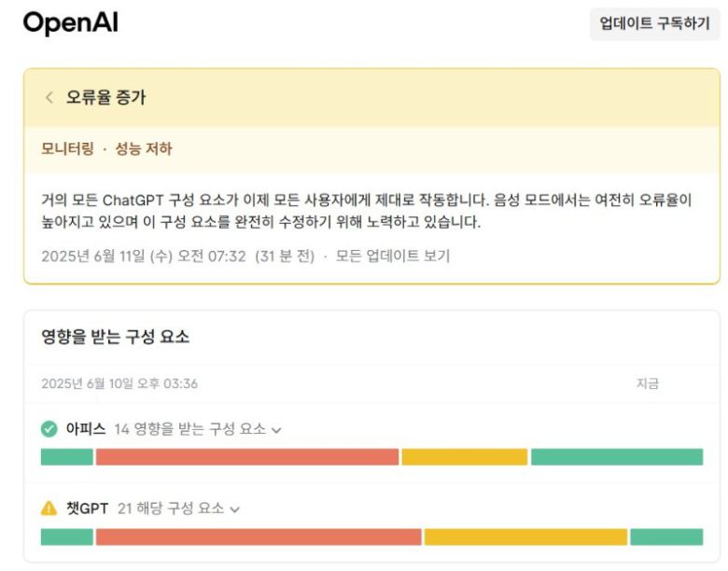Click the first green segment of 아피스 bar
This screenshot has height=571, width=728.
67,457
